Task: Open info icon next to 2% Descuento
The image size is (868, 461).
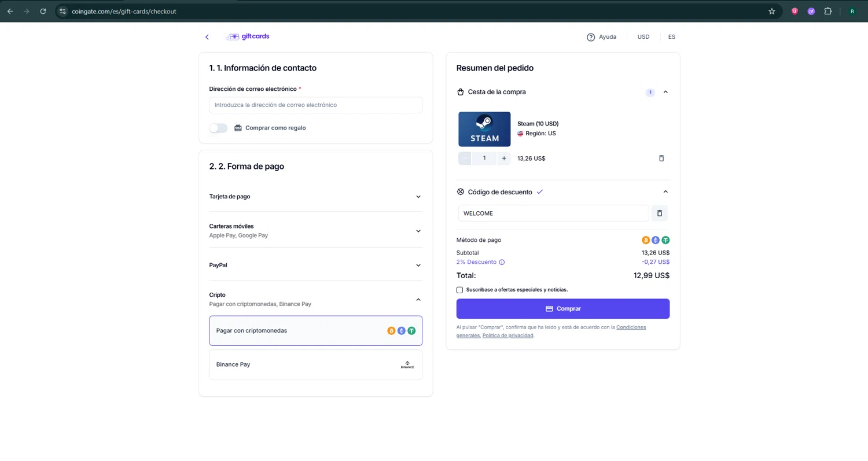Action: click(x=502, y=262)
